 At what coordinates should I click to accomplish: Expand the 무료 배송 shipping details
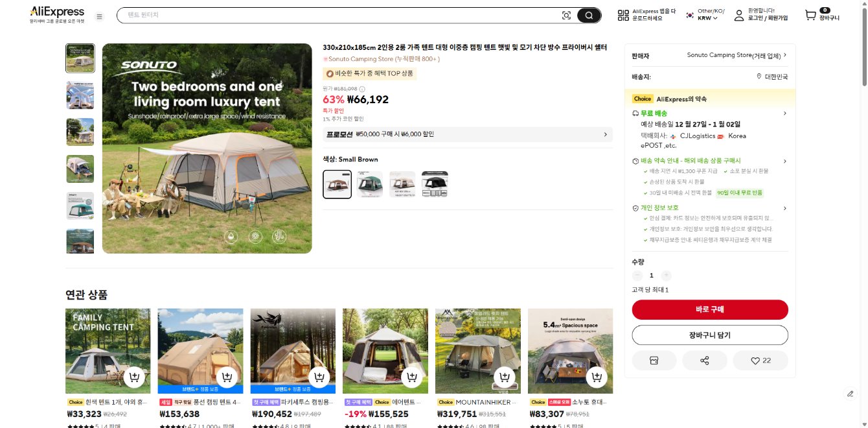(x=784, y=113)
